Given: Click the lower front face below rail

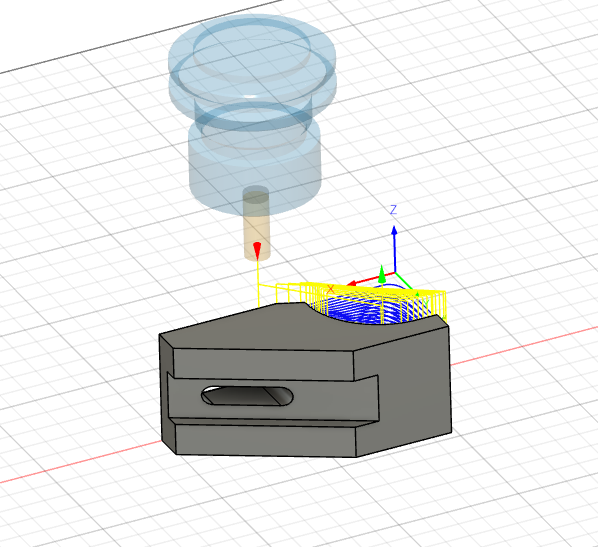Looking at the screenshot, I should pos(265,439).
